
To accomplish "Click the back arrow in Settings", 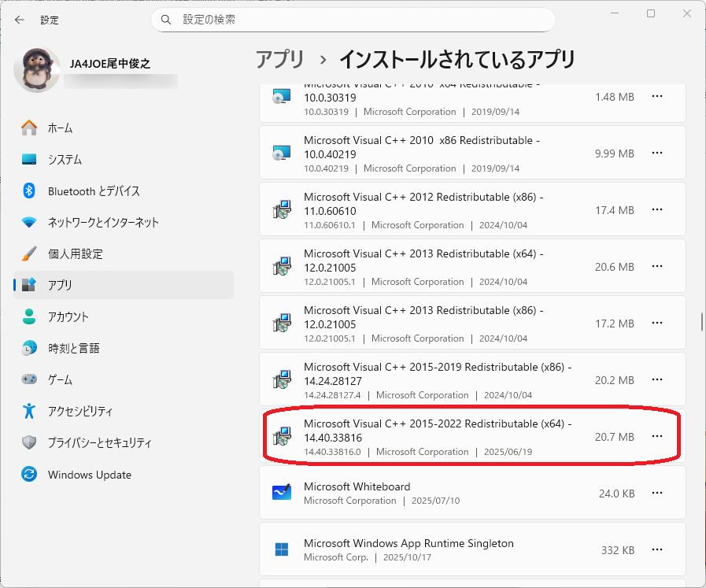I will point(20,20).
